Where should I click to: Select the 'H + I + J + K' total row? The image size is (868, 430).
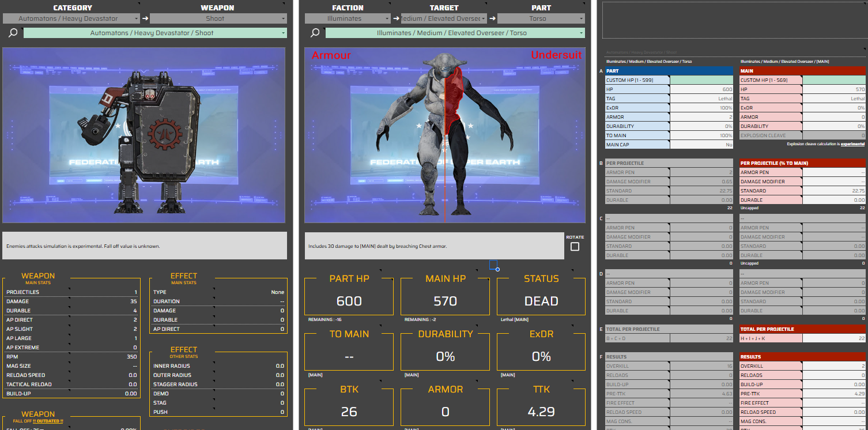pyautogui.click(x=802, y=338)
